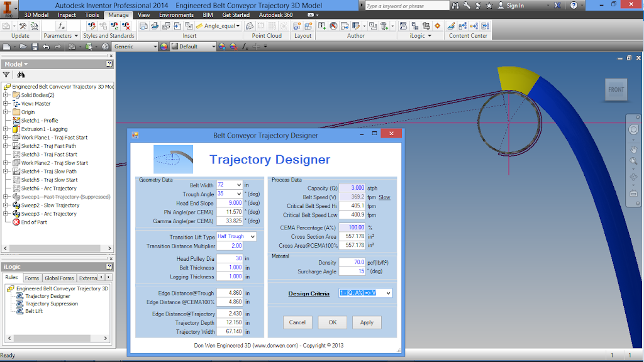Click the OK button in Trajectory Designer

[x=332, y=322]
